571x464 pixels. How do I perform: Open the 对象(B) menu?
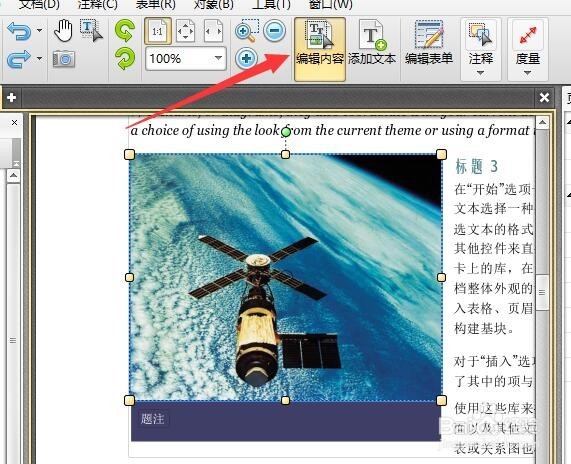[x=213, y=4]
